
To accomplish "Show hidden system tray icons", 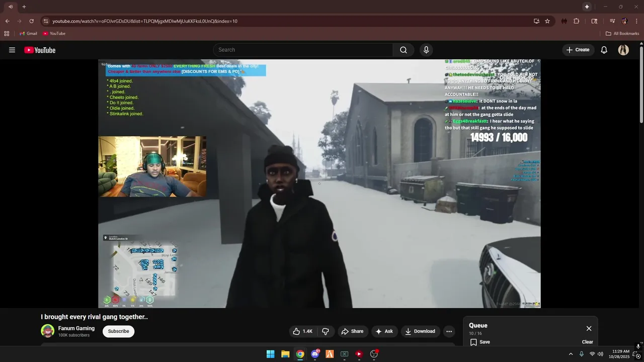I will (571, 354).
